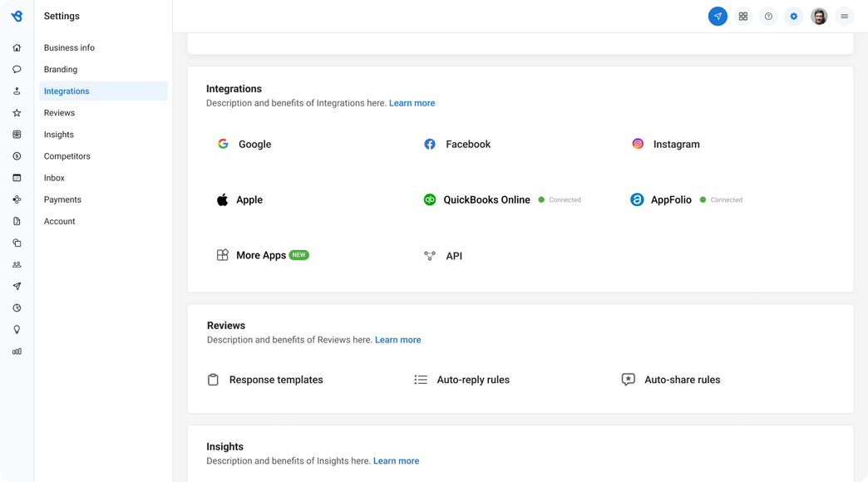The height and width of the screenshot is (482, 868).
Task: Click Learn more link under Reviews
Action: tap(398, 340)
